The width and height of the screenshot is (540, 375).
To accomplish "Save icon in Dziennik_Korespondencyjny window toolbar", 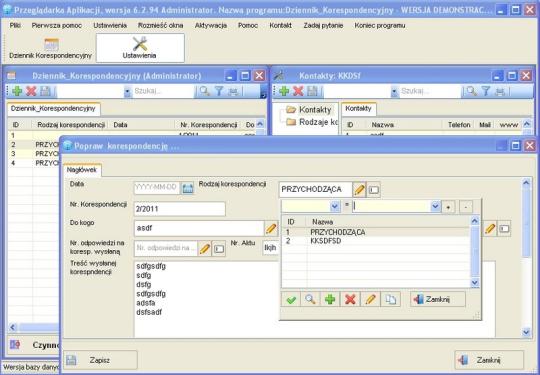I will coord(45,91).
